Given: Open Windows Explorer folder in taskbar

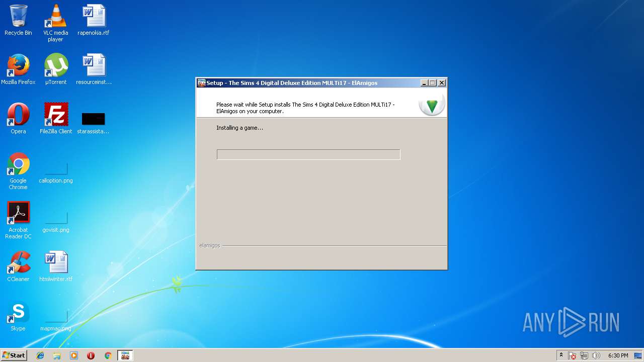Looking at the screenshot, I should pos(57,355).
